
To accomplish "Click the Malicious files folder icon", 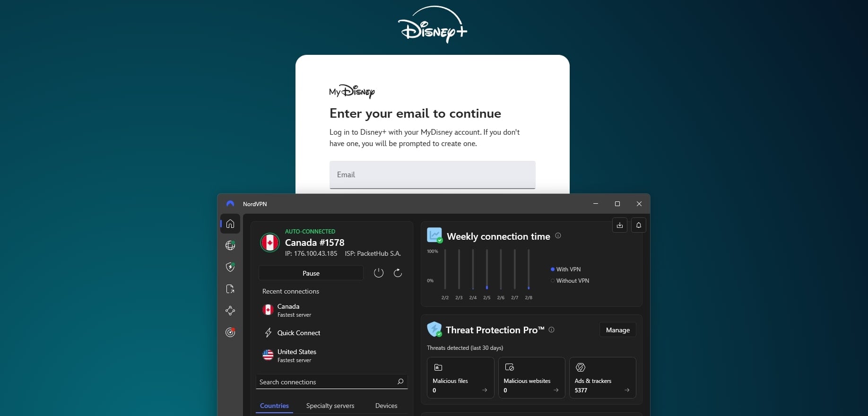I will coord(438,367).
